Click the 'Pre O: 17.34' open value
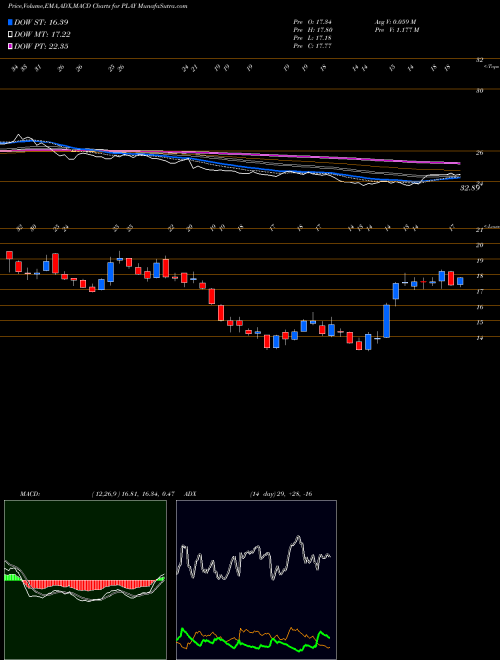 coord(313,22)
